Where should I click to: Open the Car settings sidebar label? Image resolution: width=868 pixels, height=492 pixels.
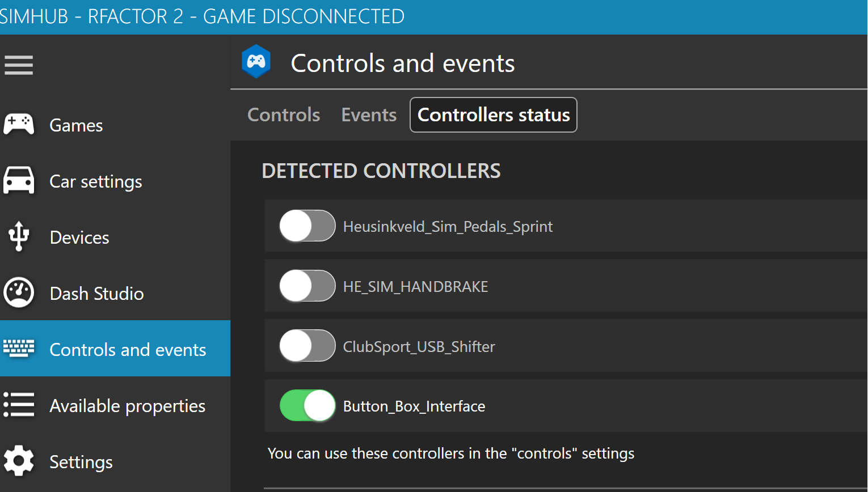96,181
